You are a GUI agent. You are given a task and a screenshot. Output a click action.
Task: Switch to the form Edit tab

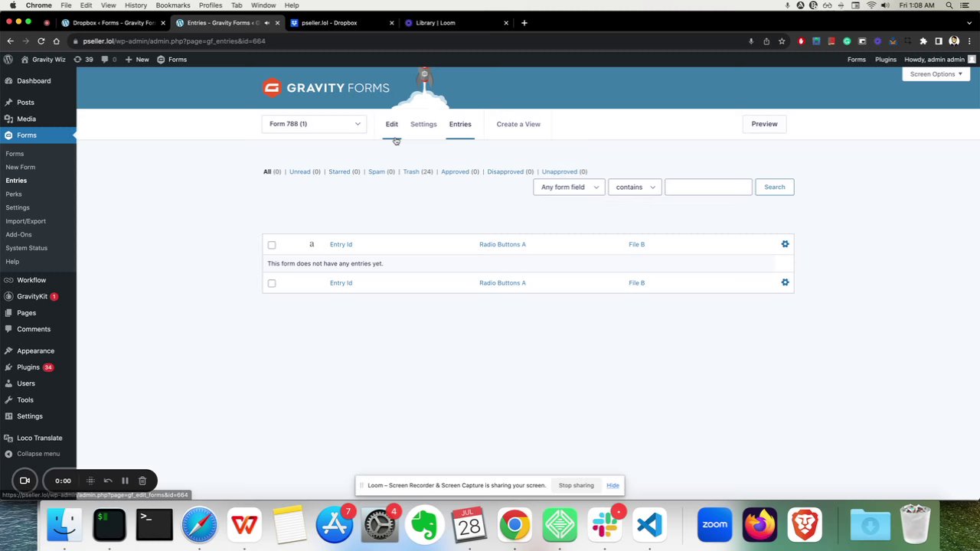point(392,124)
